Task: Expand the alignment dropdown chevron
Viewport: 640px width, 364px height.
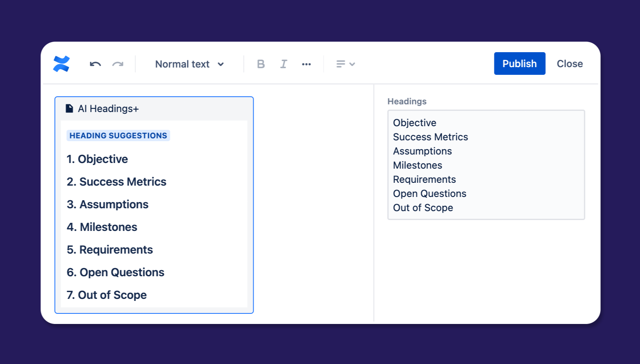Action: click(352, 64)
